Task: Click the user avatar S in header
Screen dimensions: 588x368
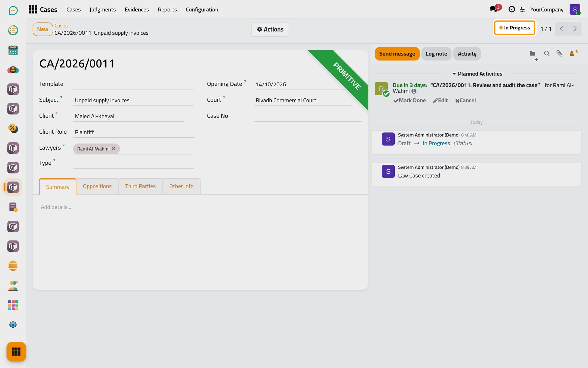Action: (575, 10)
